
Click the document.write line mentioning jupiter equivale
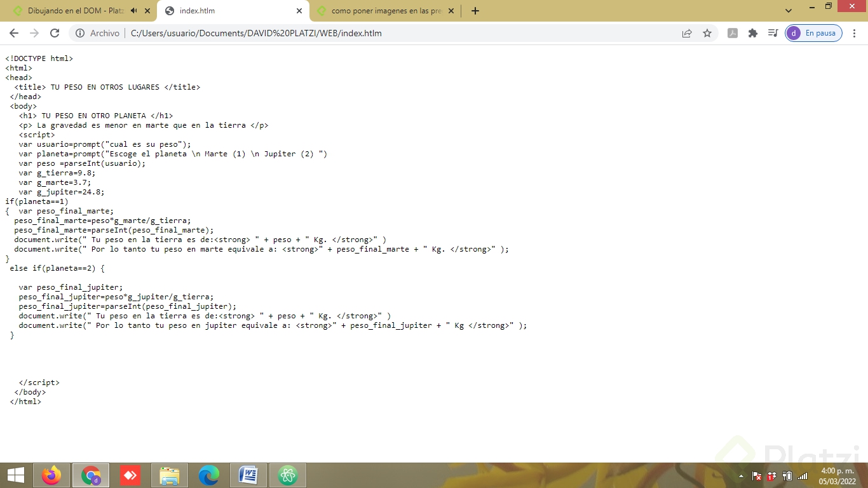(273, 325)
